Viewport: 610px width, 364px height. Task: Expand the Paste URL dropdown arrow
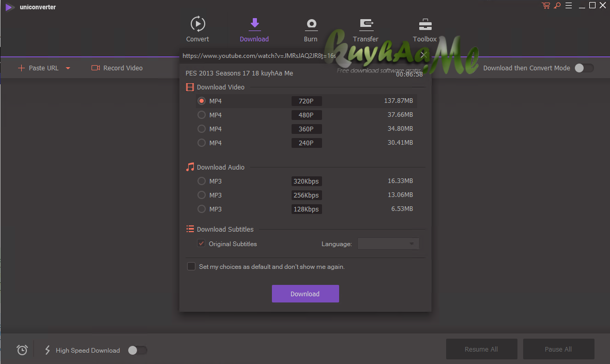tap(68, 68)
